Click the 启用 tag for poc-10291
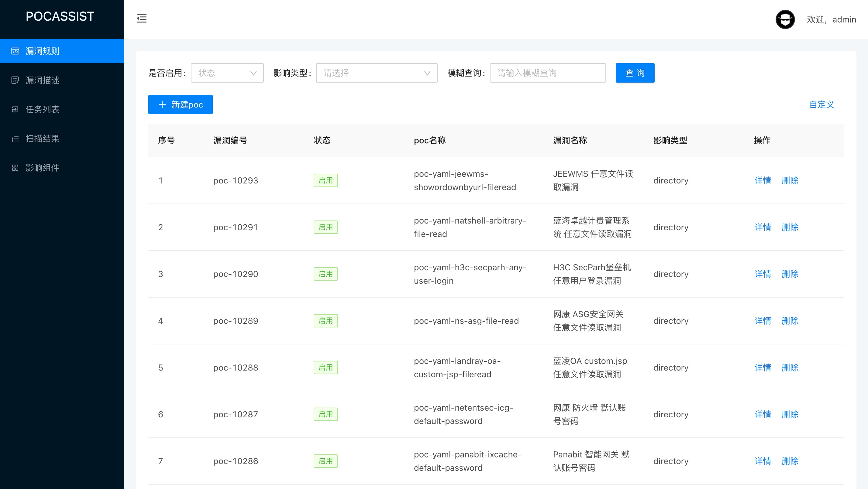 pos(325,227)
